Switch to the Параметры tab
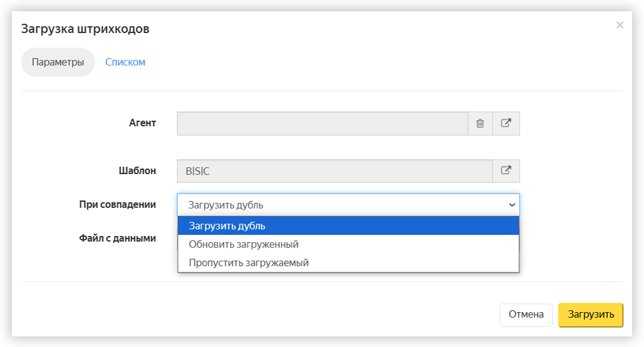Viewport: 644px width, 347px height. click(58, 62)
